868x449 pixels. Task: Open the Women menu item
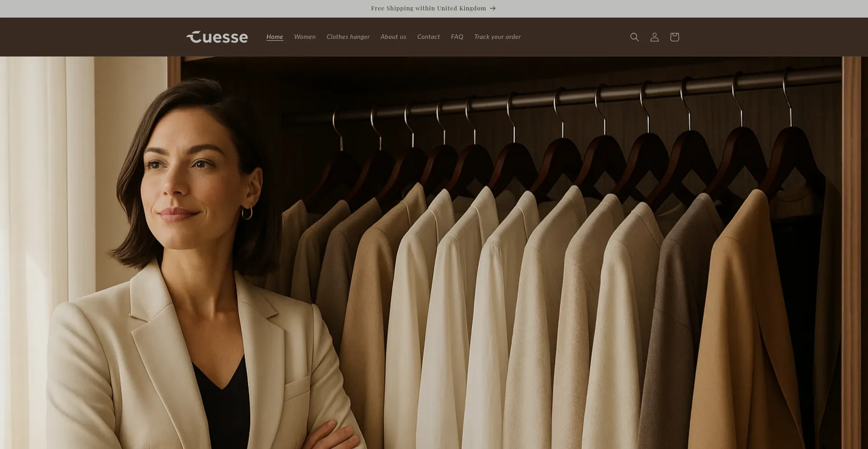pos(305,37)
